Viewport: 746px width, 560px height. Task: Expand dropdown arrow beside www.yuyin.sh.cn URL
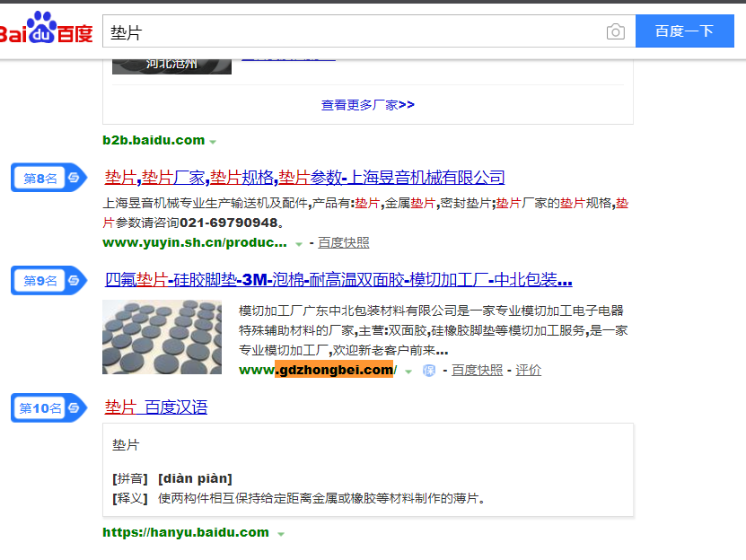(x=299, y=244)
